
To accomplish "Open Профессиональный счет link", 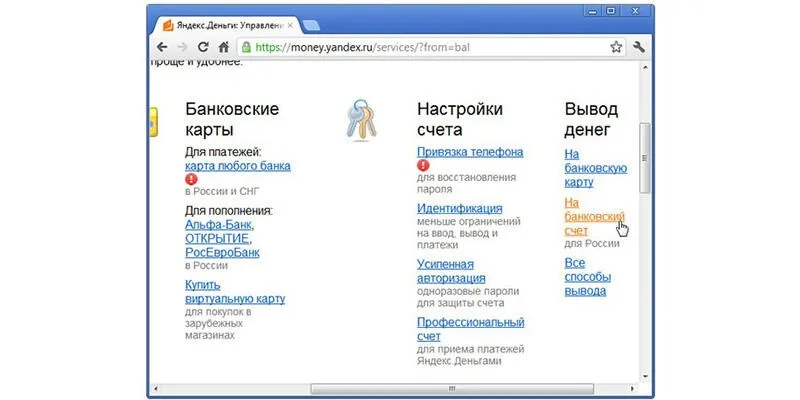I will coord(471,329).
